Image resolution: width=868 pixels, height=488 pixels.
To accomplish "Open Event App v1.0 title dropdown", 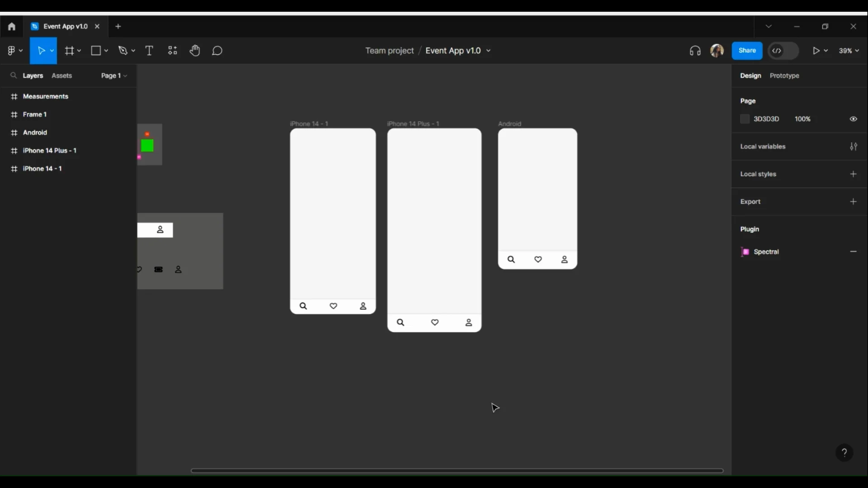I will pos(488,51).
